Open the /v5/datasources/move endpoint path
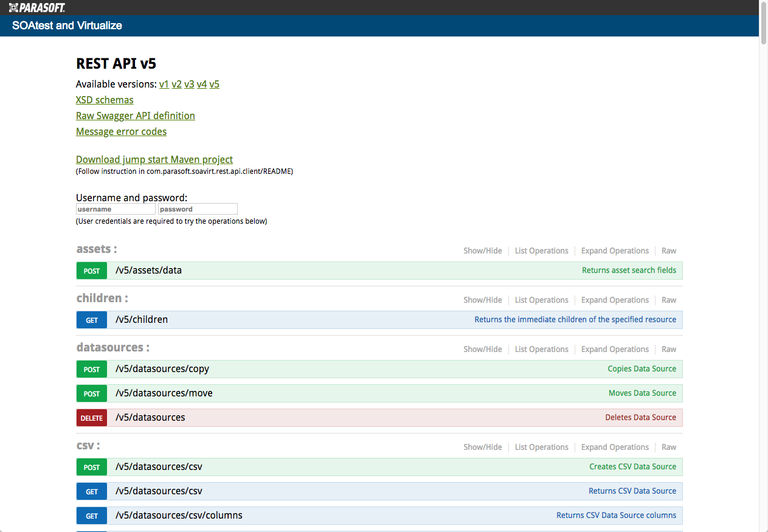 (x=164, y=393)
